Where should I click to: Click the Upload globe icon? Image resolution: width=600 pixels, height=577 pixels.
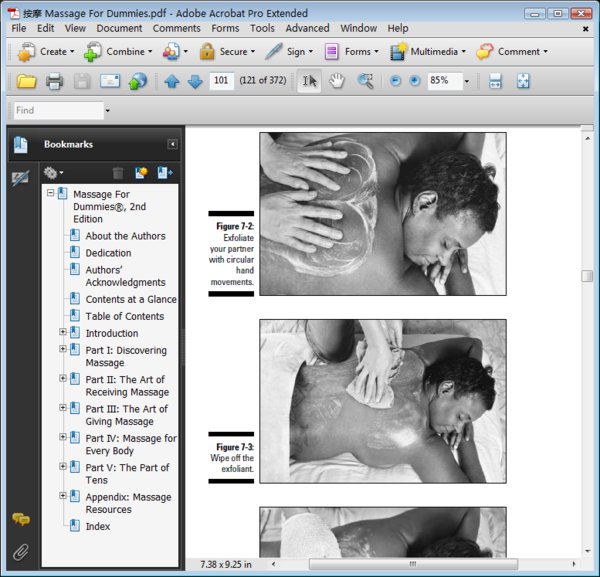pyautogui.click(x=138, y=81)
